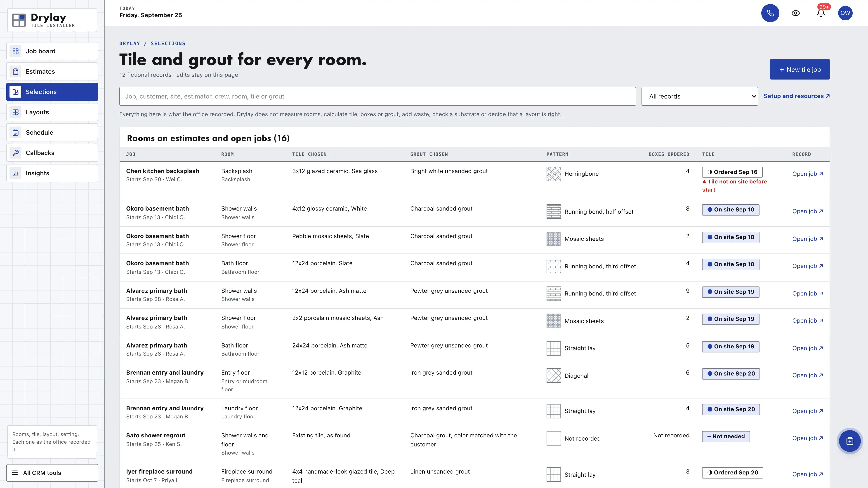This screenshot has width=868, height=488.
Task: Open job for Alvarez Bath floor row
Action: click(807, 348)
